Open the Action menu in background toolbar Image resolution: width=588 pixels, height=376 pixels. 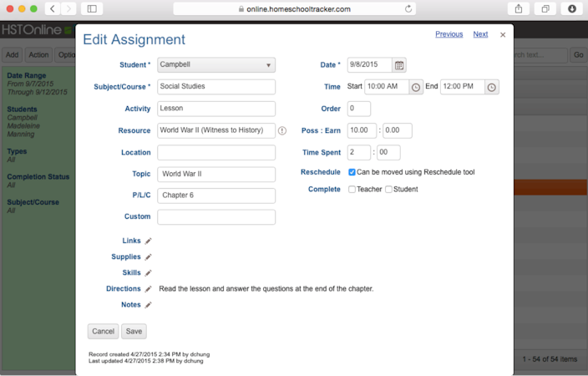coord(38,55)
